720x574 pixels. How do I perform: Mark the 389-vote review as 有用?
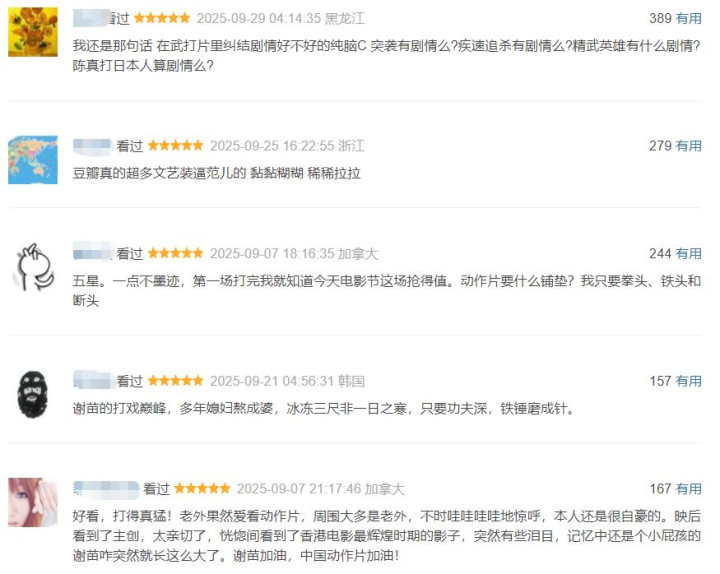[688, 18]
